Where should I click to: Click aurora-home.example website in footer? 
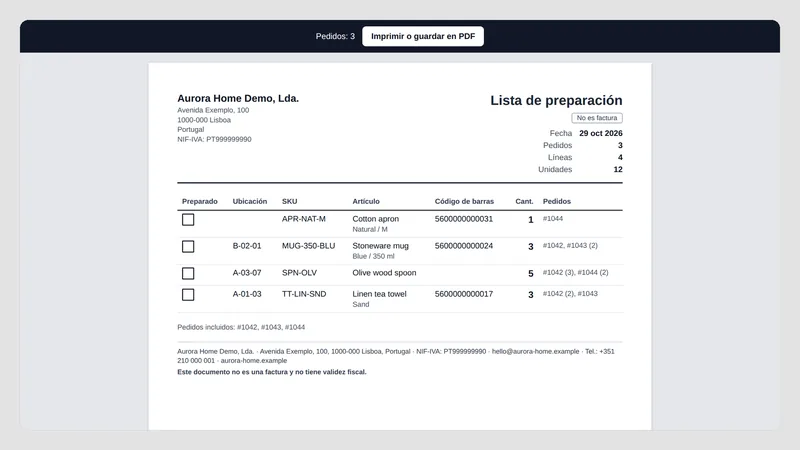click(x=254, y=361)
